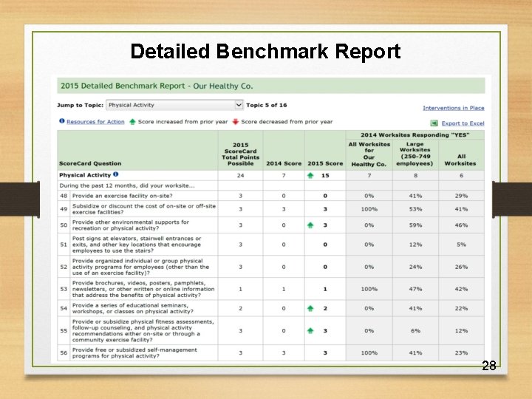Click green up arrow in the legend
532x399 pixels.
[132, 121]
